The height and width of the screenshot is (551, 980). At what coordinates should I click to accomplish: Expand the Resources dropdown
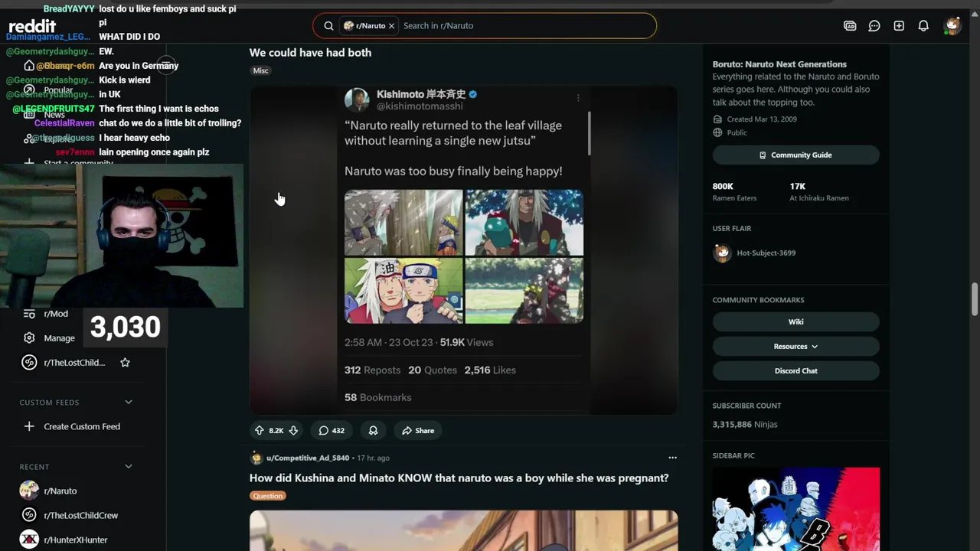point(795,347)
